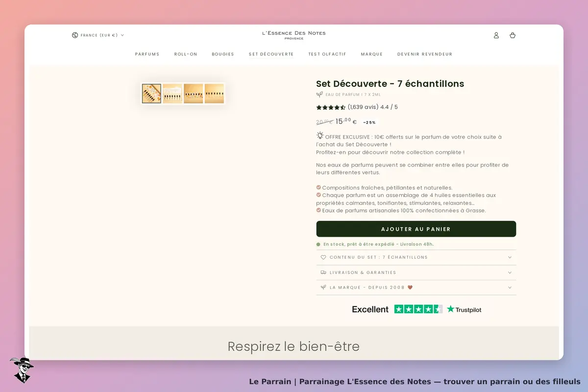Select the second product thumbnail
The width and height of the screenshot is (588, 392).
point(172,94)
